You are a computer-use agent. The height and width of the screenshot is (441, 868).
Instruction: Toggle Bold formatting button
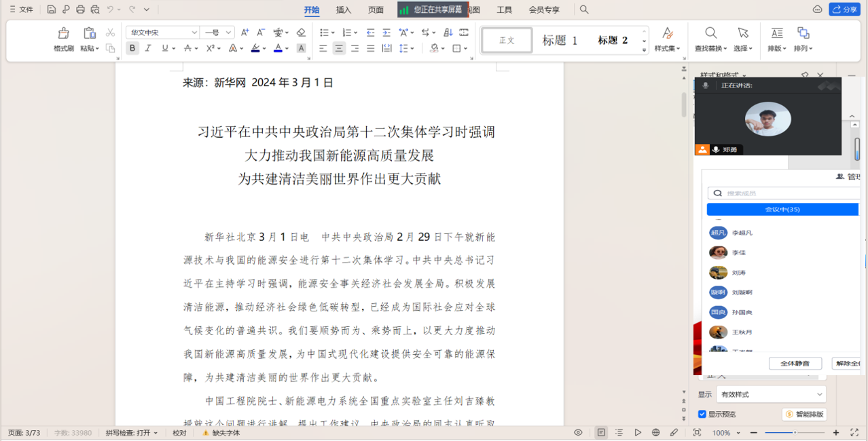click(132, 48)
